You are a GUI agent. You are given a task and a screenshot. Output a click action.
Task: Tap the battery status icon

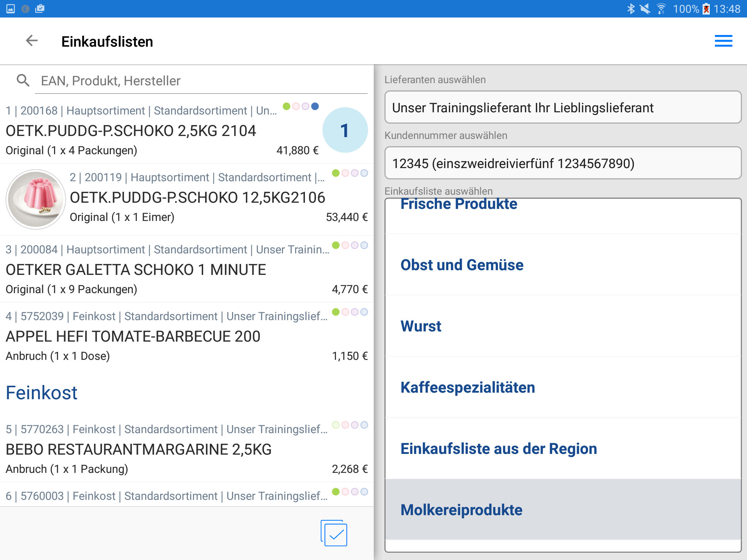(x=706, y=9)
